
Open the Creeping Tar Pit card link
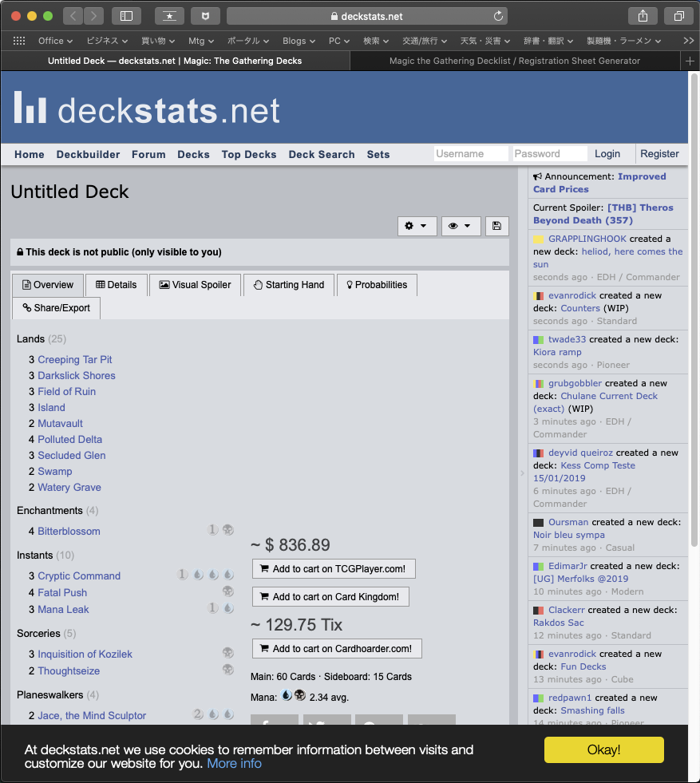(75, 359)
